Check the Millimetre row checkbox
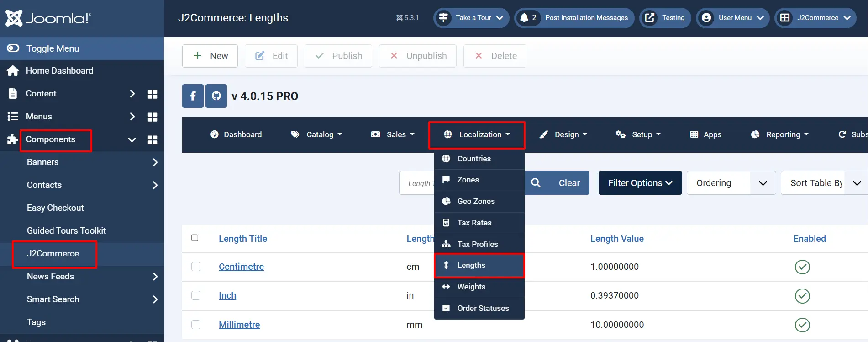 (196, 325)
